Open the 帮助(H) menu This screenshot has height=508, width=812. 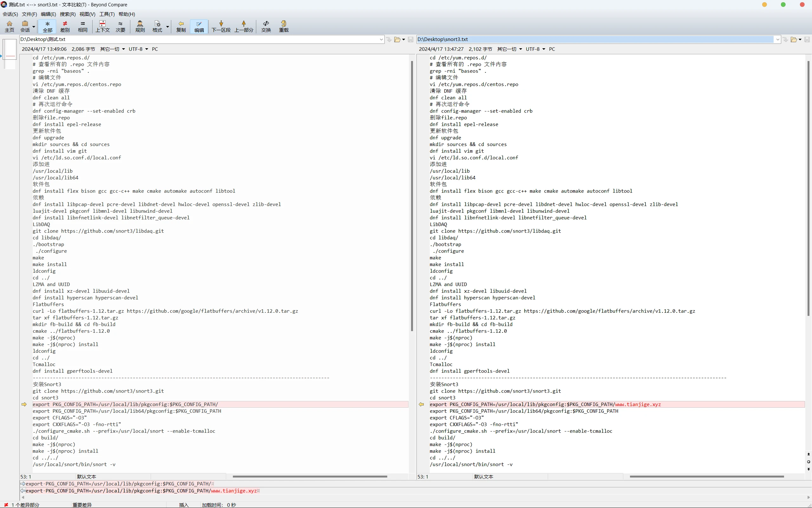point(127,14)
